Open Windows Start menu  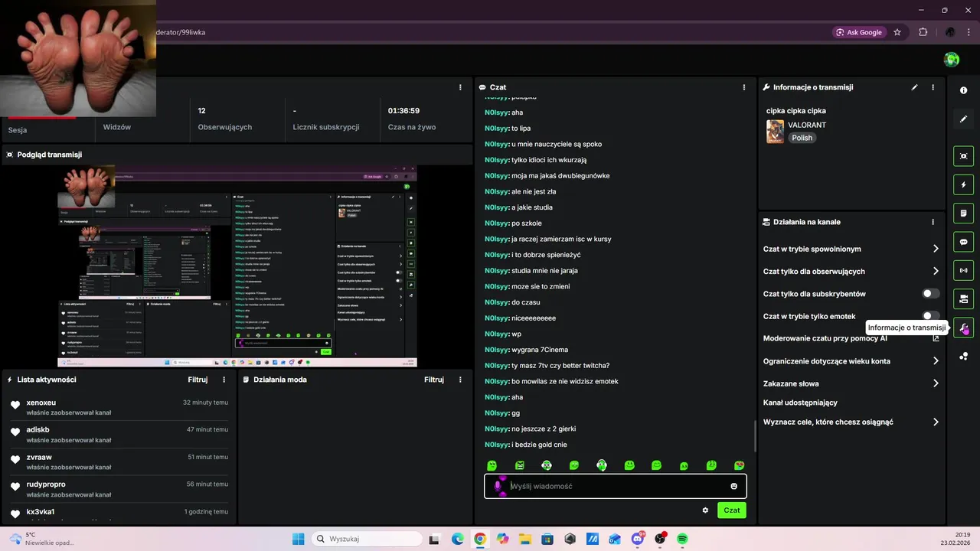[298, 539]
